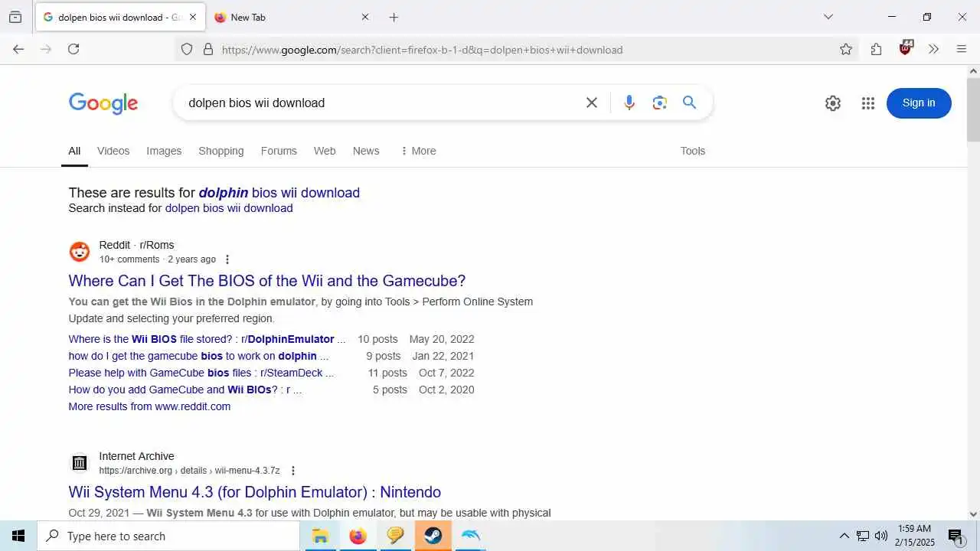Open 'Wii System Menu 4.3' result
This screenshot has height=551, width=980.
[255, 492]
